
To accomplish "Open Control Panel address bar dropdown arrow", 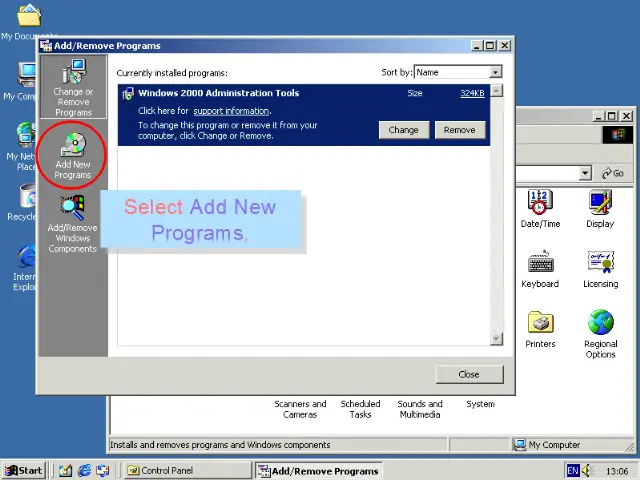I will [x=585, y=173].
